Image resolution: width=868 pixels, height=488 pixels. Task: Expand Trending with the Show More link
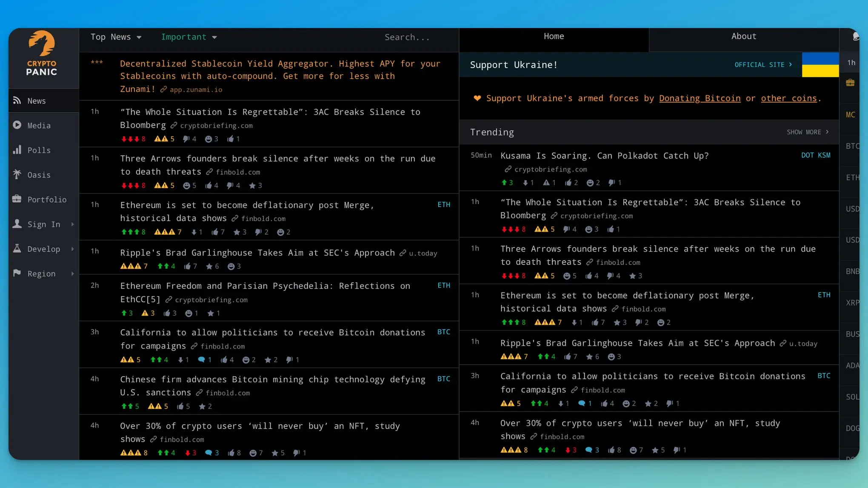pos(808,132)
